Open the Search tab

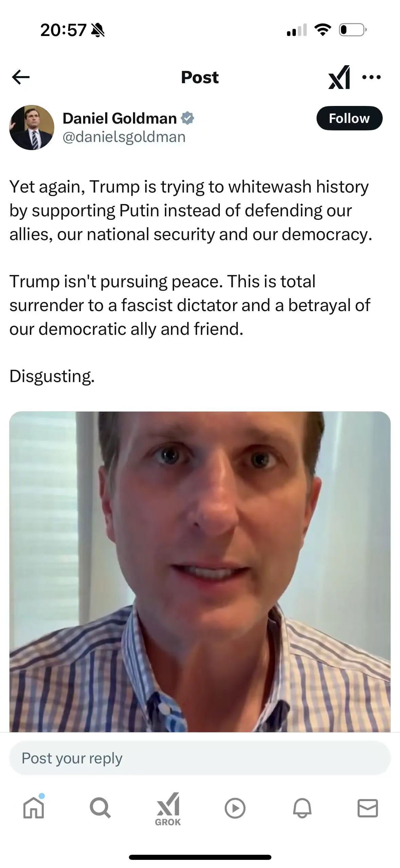pyautogui.click(x=100, y=808)
